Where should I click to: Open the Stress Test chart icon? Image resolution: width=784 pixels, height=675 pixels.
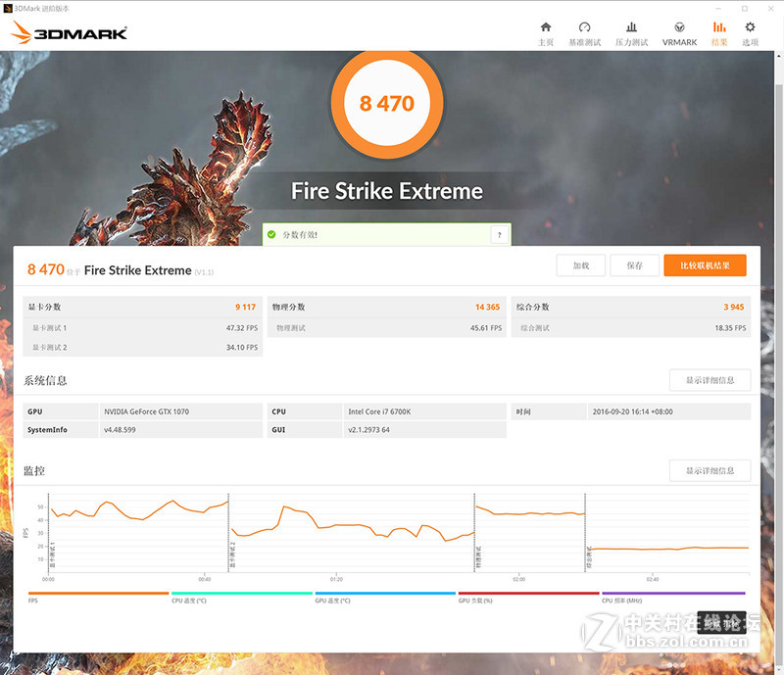click(631, 27)
